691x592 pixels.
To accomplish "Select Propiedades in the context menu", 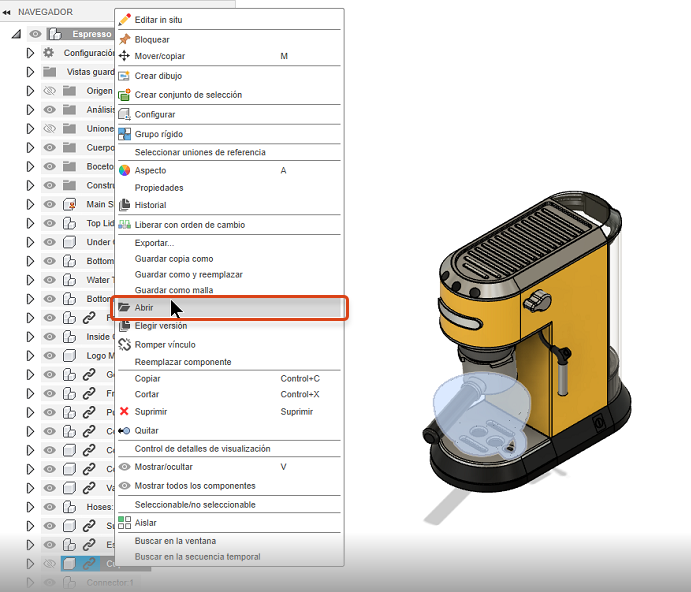I will pos(159,188).
